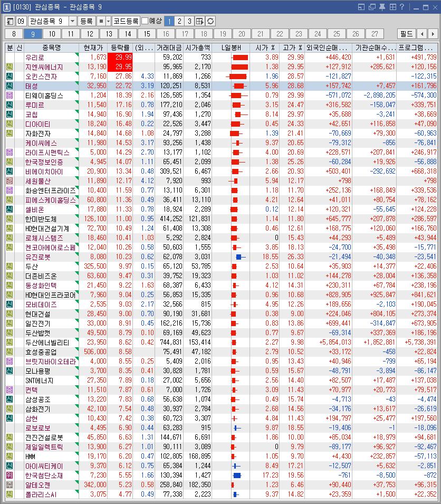Select stock name 한미반도체
Viewport: 441px width, 504px height.
[x=41, y=219]
